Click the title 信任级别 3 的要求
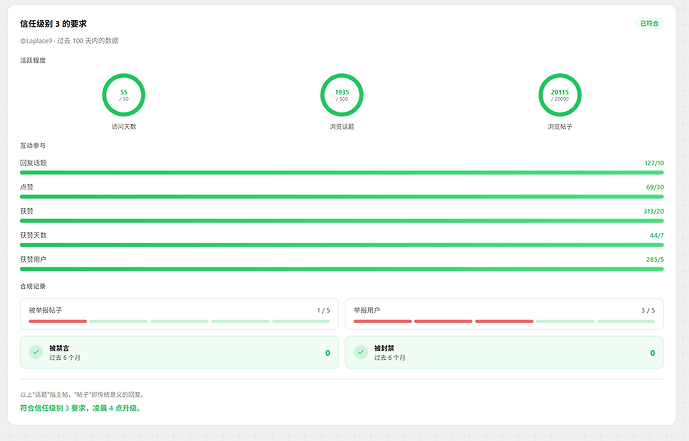689x441 pixels. (x=53, y=24)
